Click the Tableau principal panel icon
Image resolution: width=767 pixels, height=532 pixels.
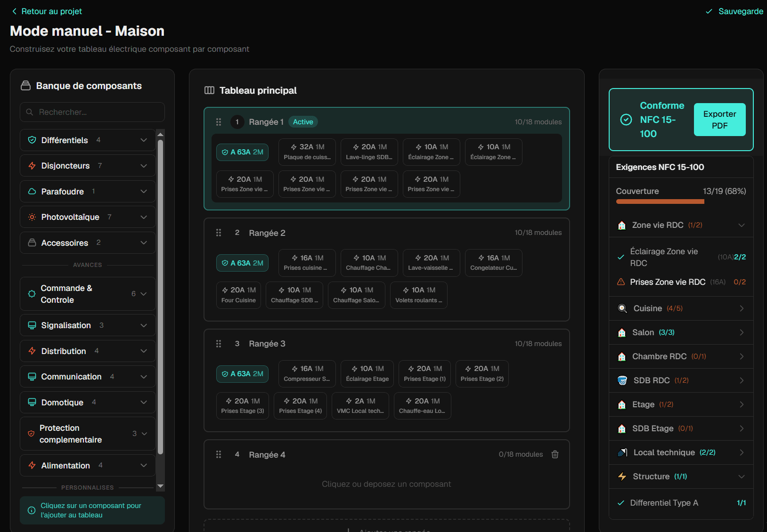209,90
